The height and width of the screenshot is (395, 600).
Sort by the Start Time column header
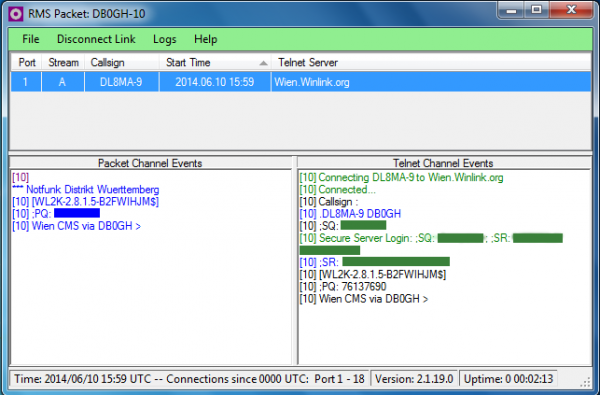point(215,62)
